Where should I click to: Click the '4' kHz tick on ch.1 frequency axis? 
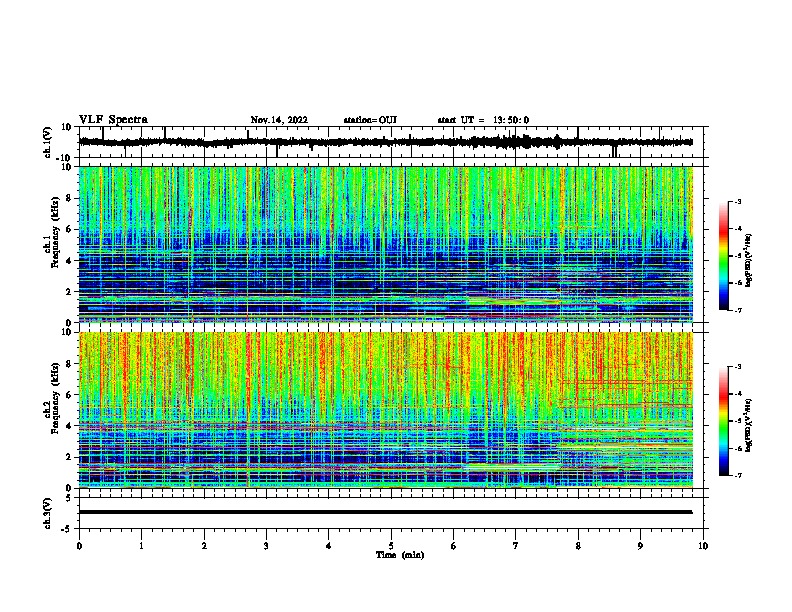tap(70, 261)
